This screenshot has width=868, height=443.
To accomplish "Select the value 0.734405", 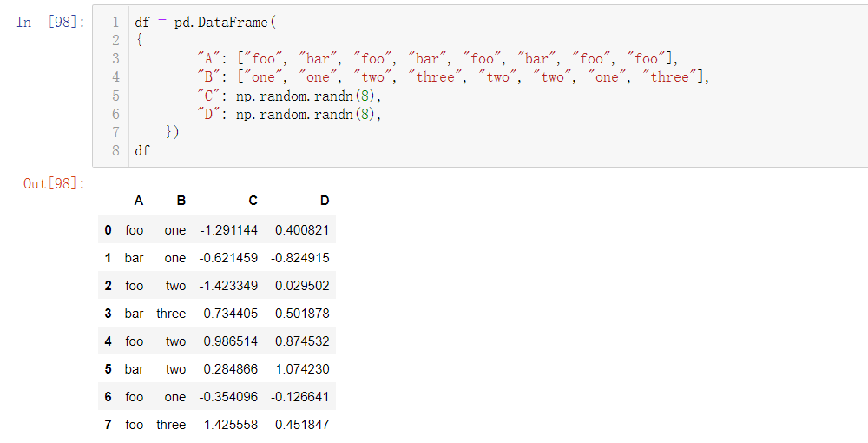I will point(231,313).
